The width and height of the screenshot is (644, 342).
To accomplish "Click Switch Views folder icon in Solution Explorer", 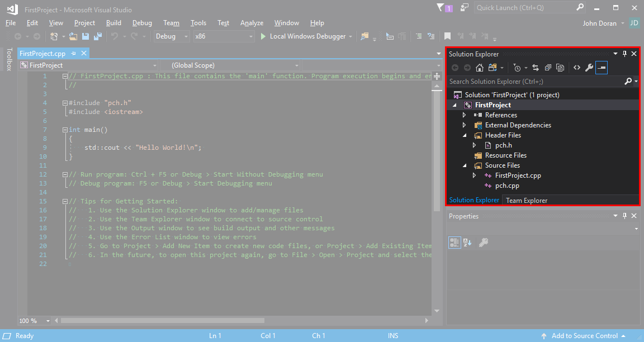I will tap(493, 68).
